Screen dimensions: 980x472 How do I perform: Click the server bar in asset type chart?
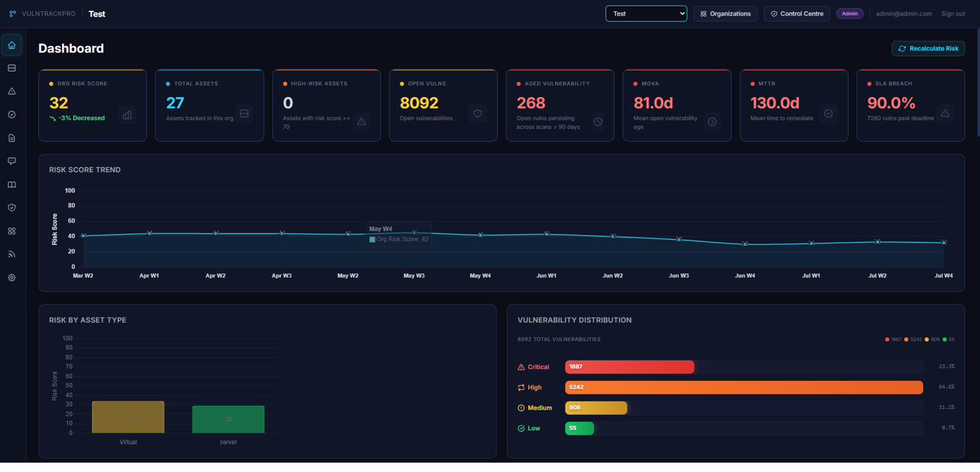(228, 420)
